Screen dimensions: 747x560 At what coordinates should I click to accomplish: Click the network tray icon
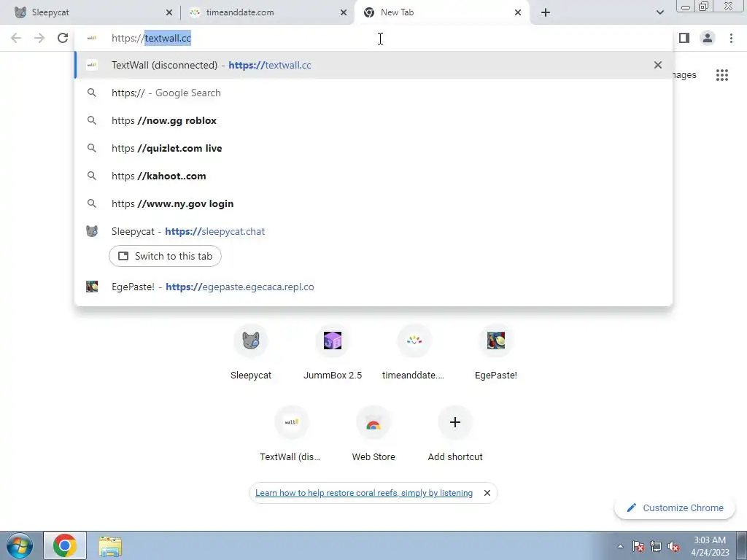[x=656, y=546]
